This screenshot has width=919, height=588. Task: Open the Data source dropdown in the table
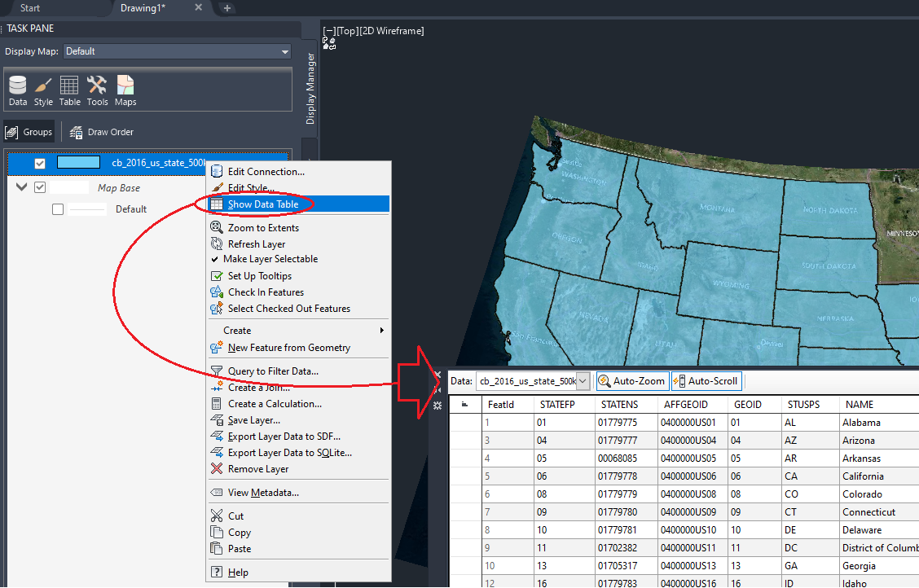point(582,380)
